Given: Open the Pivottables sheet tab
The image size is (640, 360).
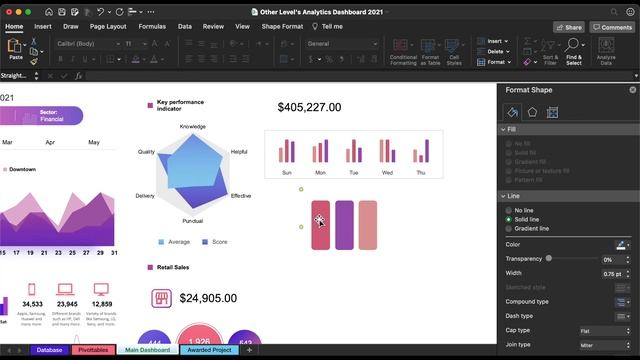Looking at the screenshot, I should coord(93,350).
